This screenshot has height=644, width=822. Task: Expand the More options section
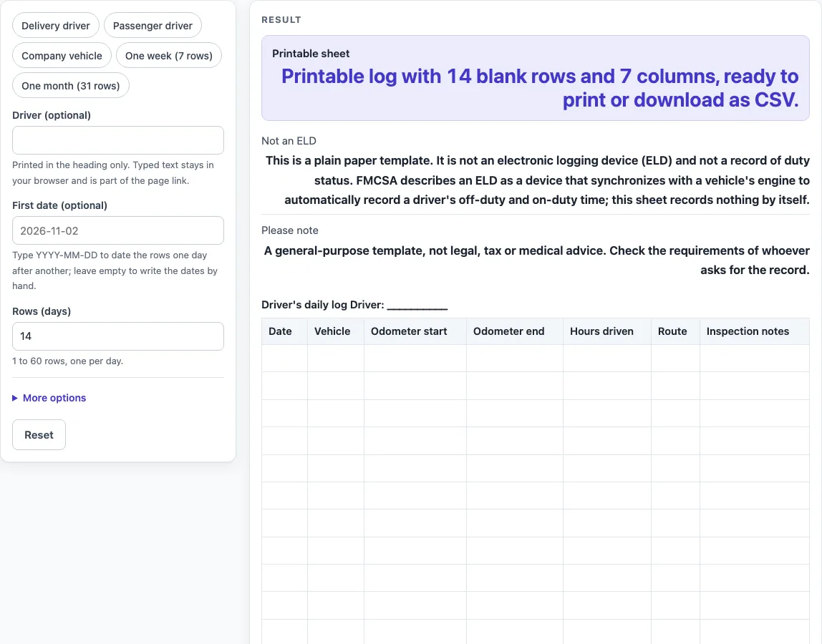(49, 398)
